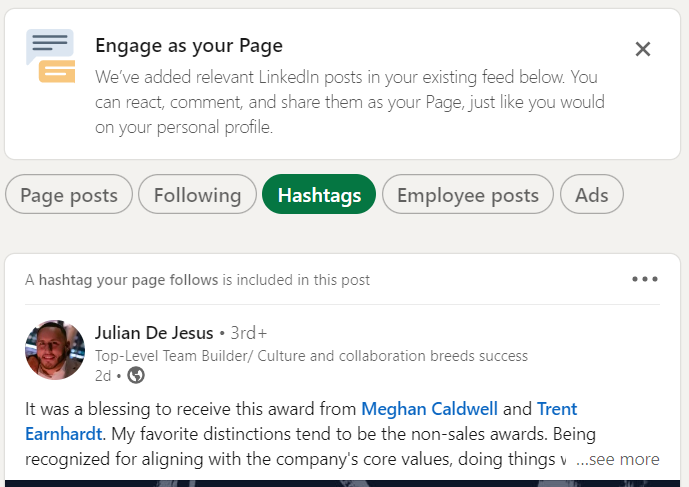Open Meghan Caldwell's profile mention
Viewport: 689px width, 487px height.
[x=429, y=409]
